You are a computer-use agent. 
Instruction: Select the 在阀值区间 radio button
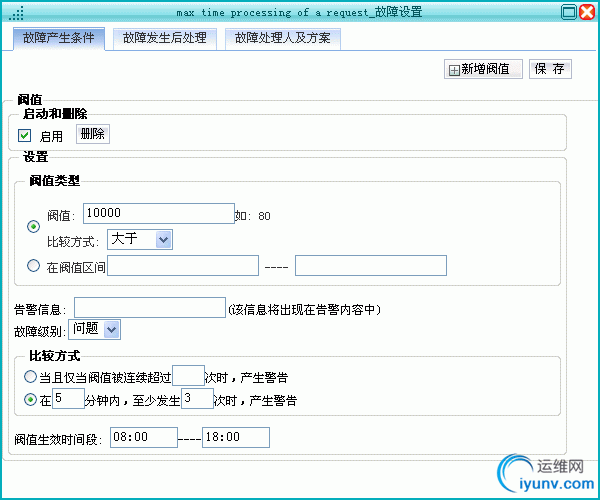(x=33, y=265)
